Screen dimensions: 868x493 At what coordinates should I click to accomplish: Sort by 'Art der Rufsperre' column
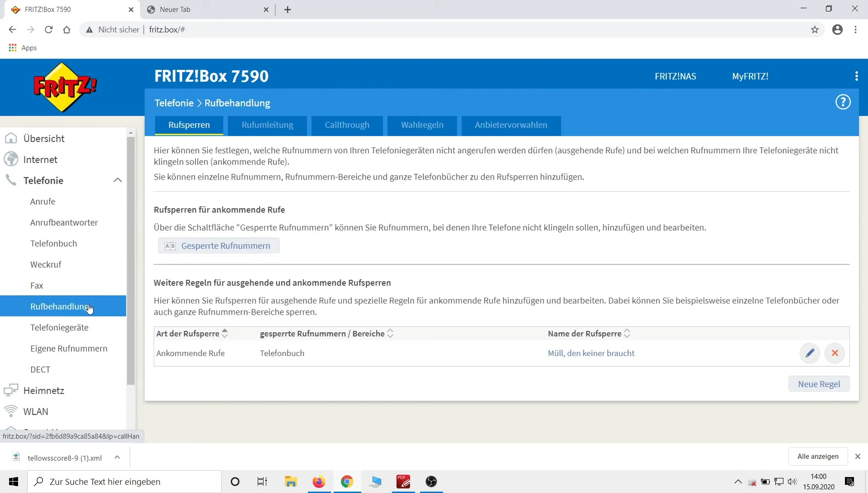[225, 334]
